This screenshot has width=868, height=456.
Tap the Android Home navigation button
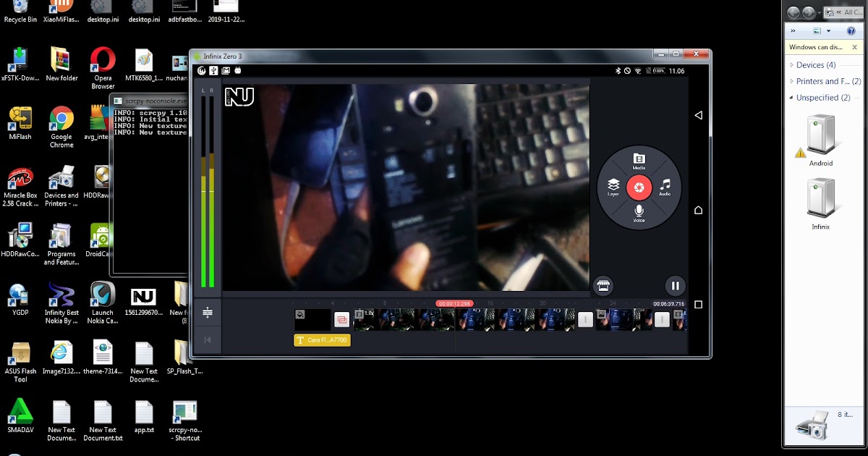coord(698,210)
